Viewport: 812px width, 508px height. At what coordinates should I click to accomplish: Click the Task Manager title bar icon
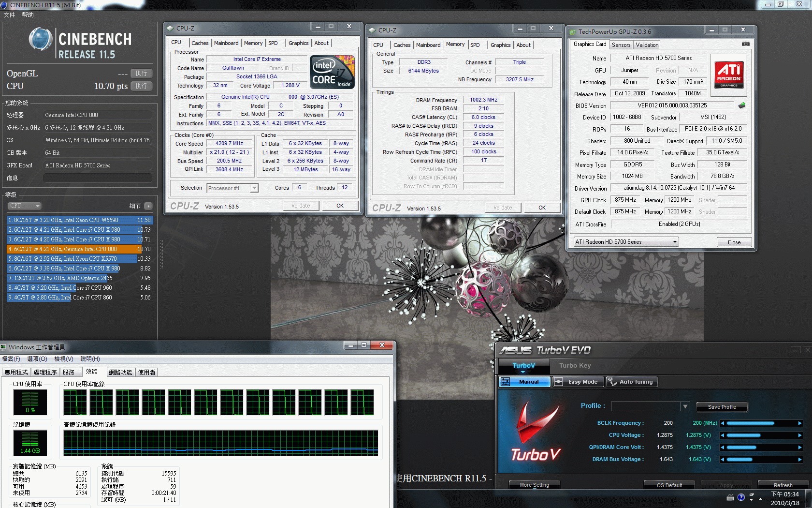point(3,347)
